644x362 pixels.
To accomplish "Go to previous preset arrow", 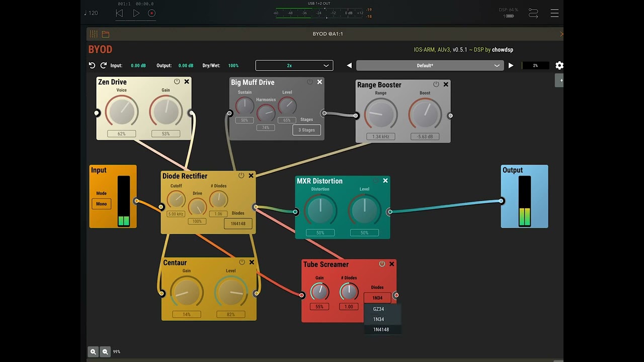I will 349,65.
